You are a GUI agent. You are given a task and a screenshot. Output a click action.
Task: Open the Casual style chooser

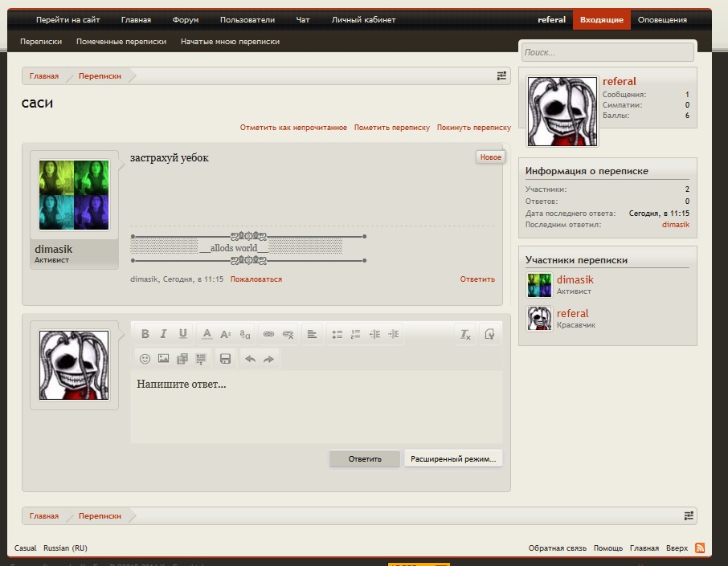[25, 548]
